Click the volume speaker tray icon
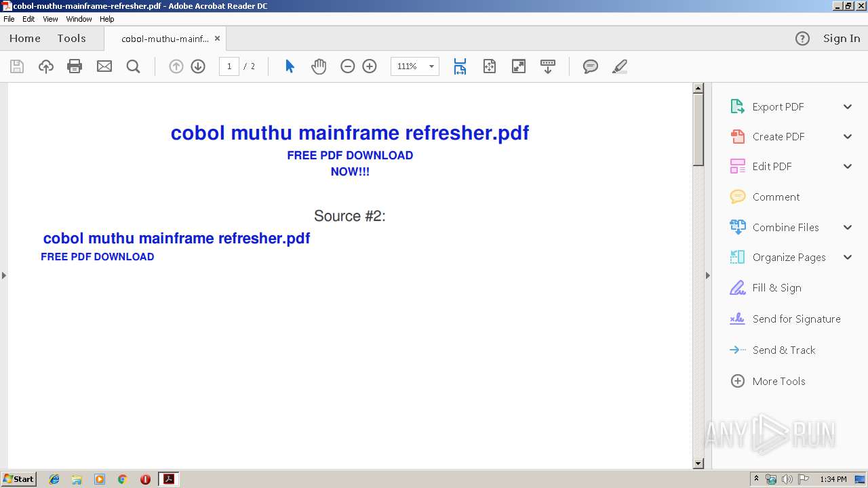The width and height of the screenshot is (868, 488). [x=787, y=479]
